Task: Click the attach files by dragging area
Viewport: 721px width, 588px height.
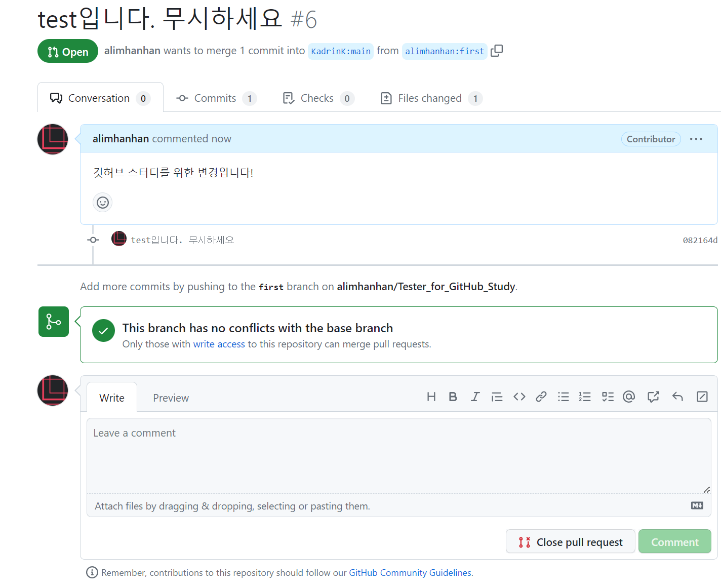Action: coord(399,505)
